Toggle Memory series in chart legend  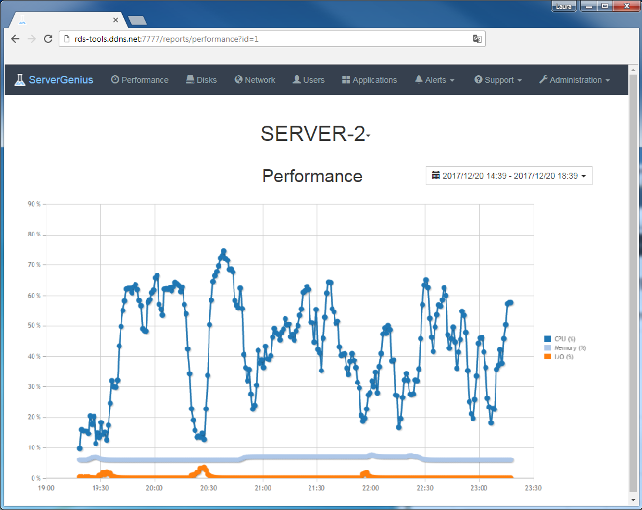[568, 348]
